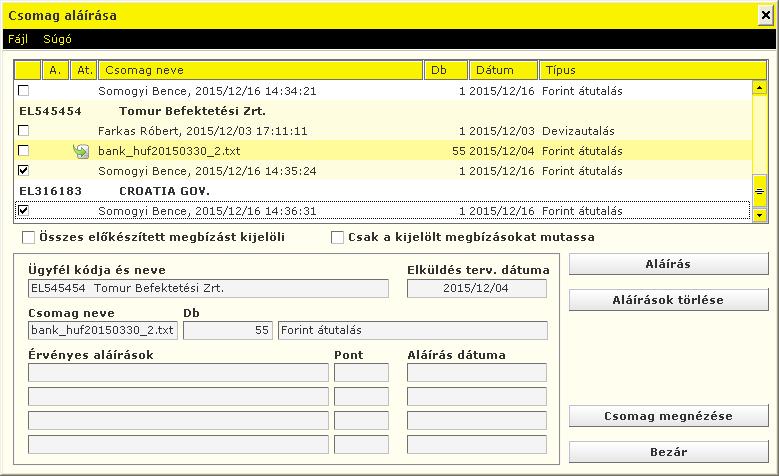This screenshot has height=476, width=779.
Task: Click the list scrollbar thumb
Action: 759,191
